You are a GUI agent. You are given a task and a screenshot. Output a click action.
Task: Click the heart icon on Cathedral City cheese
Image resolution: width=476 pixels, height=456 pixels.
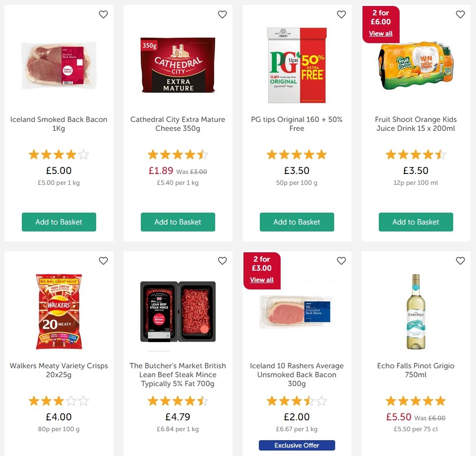pyautogui.click(x=222, y=14)
